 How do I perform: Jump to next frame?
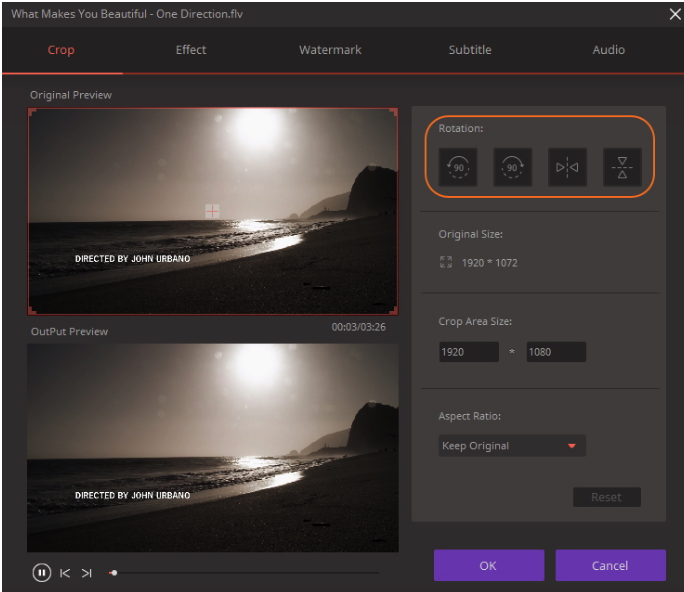(x=86, y=573)
